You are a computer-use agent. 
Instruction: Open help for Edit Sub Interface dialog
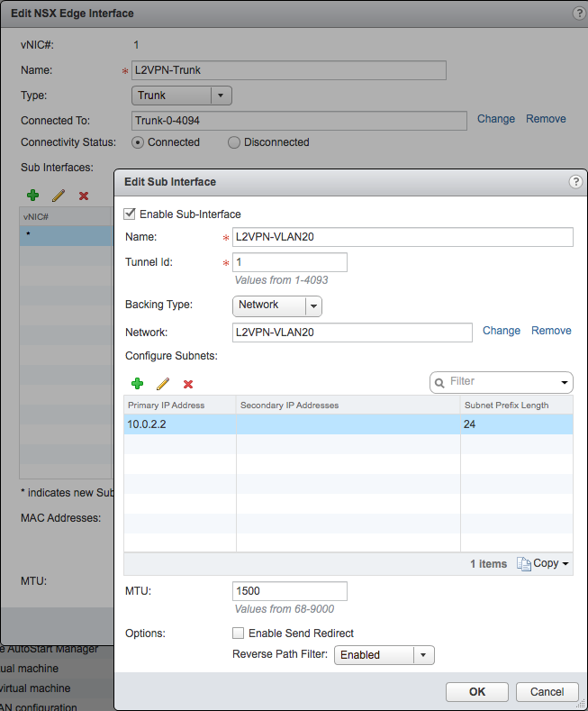[576, 181]
